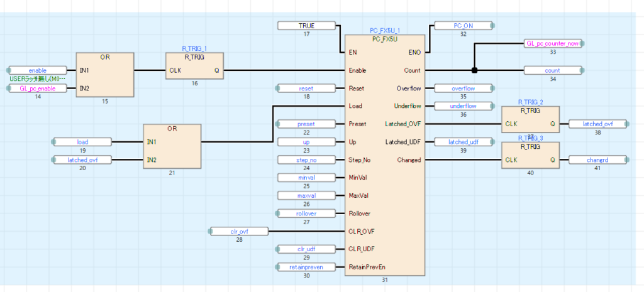This screenshot has width=644, height=292.
Task: Select the rollover input variable
Action: point(306,214)
